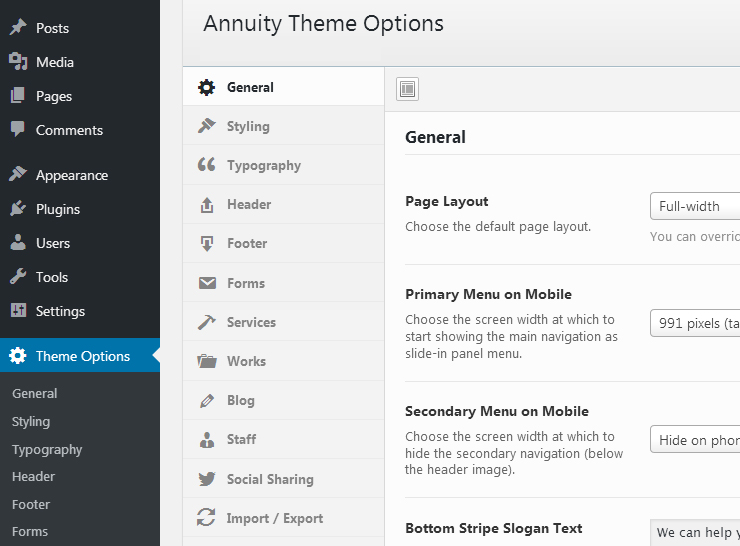Switch to the Footer options tab label
The image size is (740, 546).
click(247, 244)
